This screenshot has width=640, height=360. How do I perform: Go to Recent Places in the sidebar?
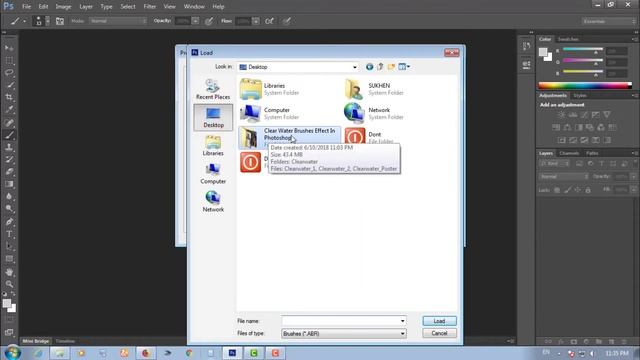coord(213,89)
